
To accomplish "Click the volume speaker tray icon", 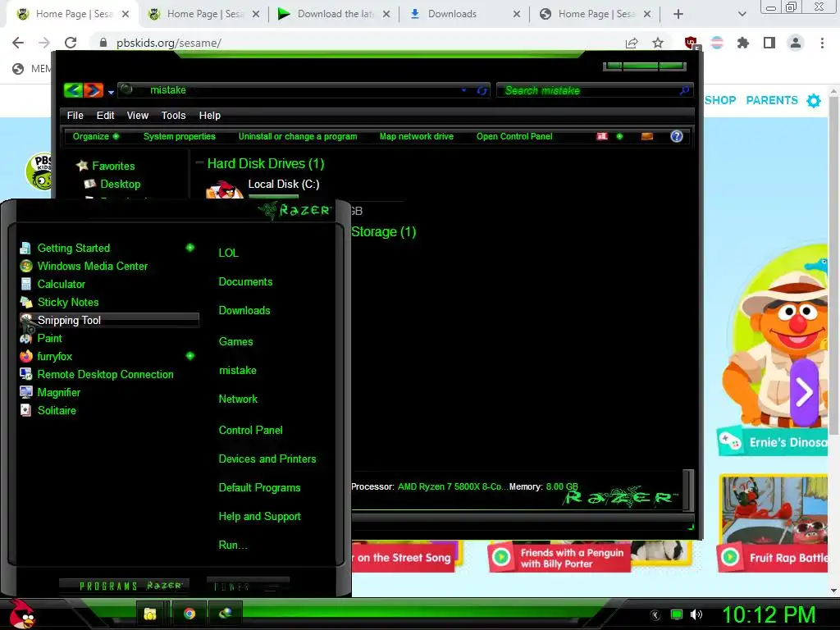I will tap(696, 614).
